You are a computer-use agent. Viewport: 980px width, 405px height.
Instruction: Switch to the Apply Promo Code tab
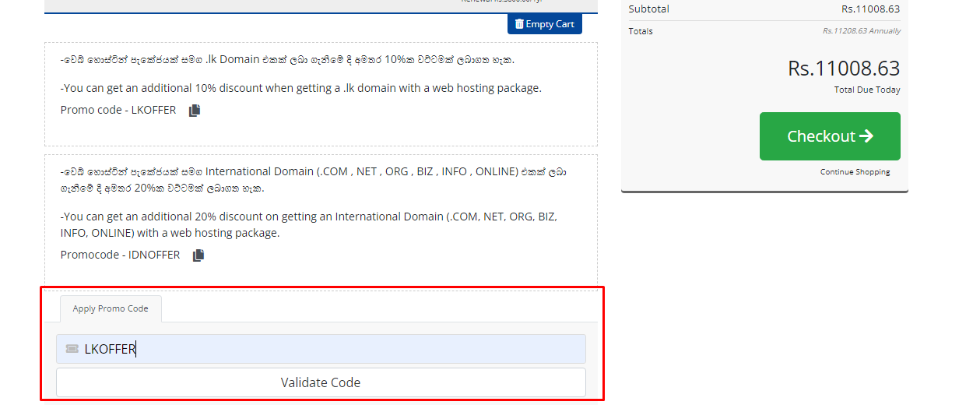pos(111,308)
